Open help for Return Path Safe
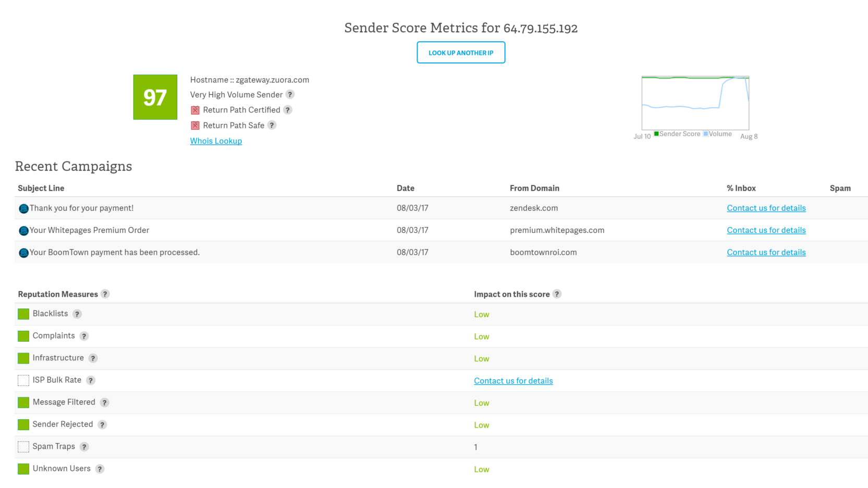The width and height of the screenshot is (868, 488). click(x=271, y=125)
